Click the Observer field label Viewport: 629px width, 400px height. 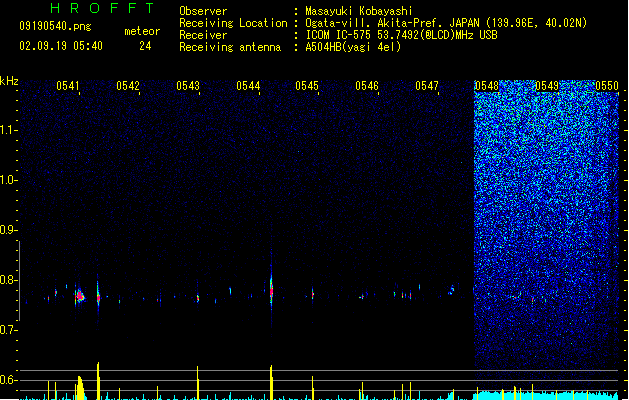point(203,11)
